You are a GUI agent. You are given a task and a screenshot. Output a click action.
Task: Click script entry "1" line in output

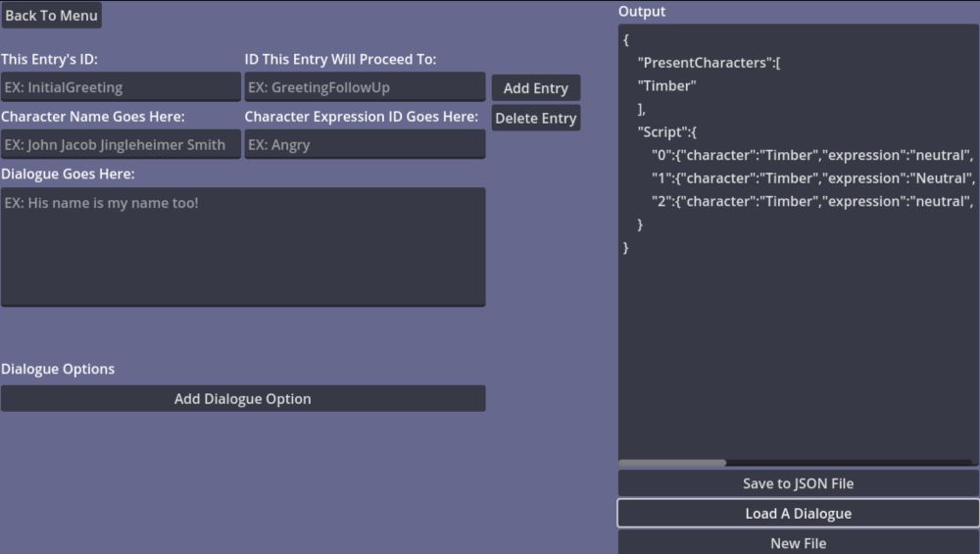pos(812,178)
